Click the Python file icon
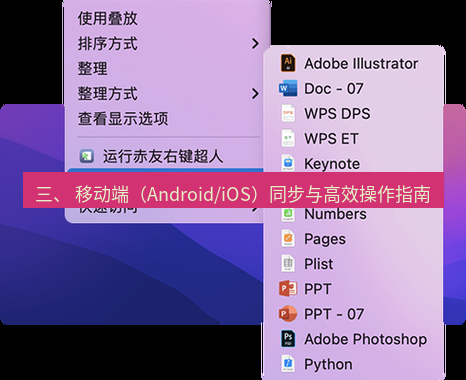The image size is (466, 380). (288, 364)
